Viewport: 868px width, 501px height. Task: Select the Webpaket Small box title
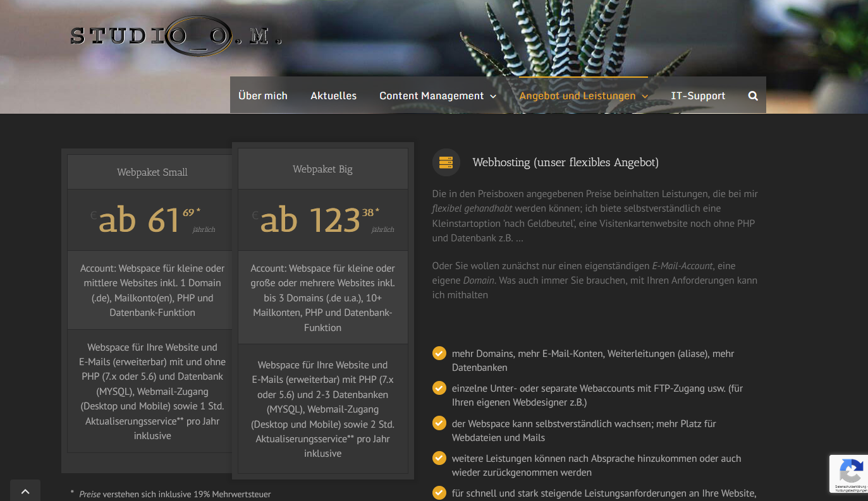(x=152, y=172)
